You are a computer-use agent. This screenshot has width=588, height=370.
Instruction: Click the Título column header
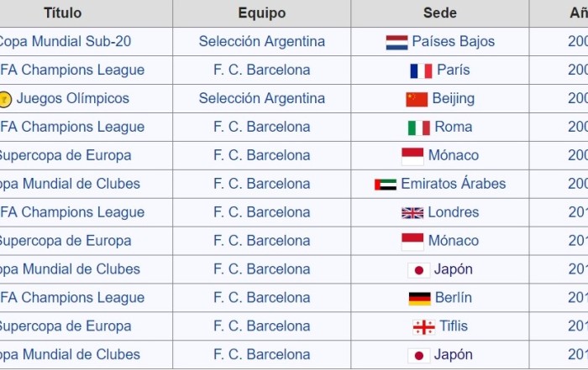click(x=63, y=13)
